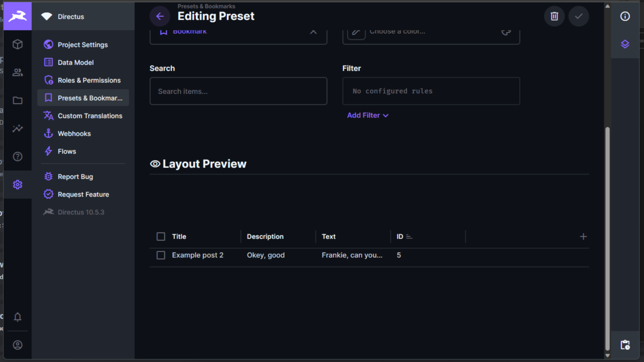Open the color selection dropdown
This screenshot has height=362, width=644.
[506, 32]
